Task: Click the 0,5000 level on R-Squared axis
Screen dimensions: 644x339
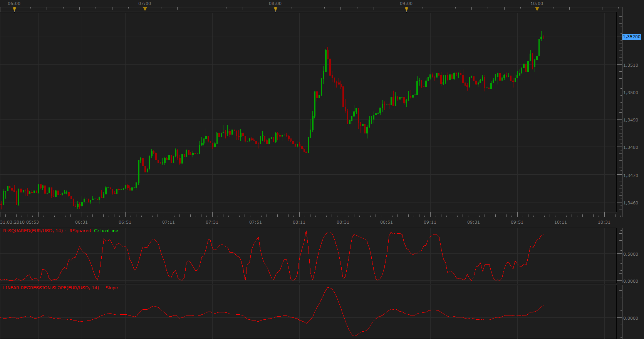Action: pyautogui.click(x=631, y=254)
